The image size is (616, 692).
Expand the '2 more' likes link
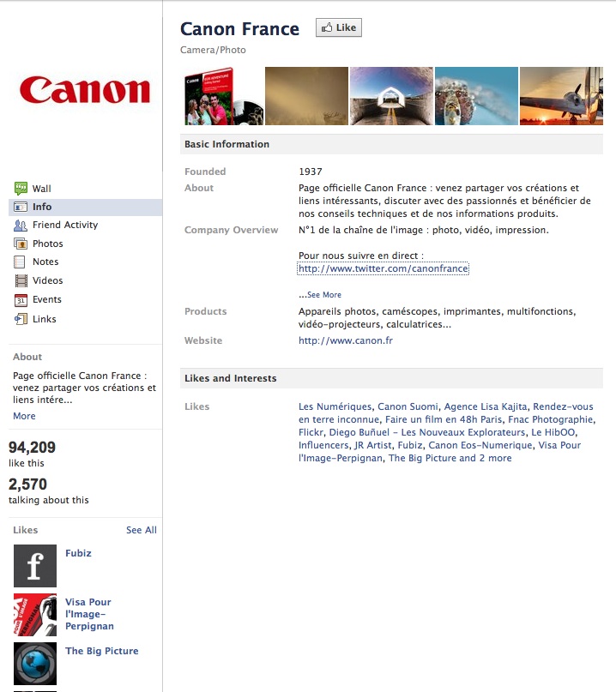tap(495, 458)
